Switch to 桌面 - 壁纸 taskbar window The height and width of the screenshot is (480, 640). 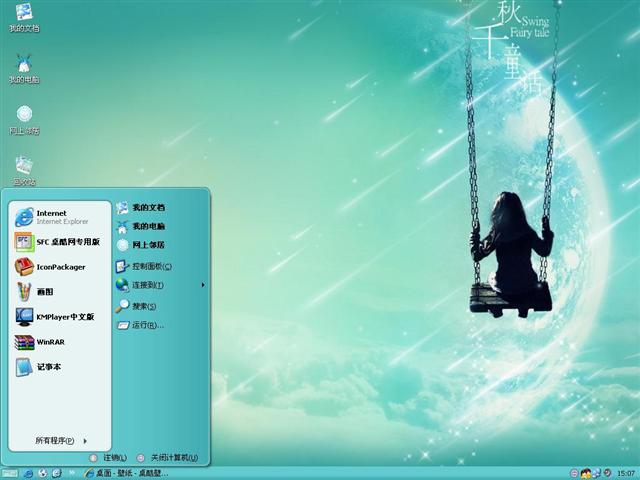[126, 473]
